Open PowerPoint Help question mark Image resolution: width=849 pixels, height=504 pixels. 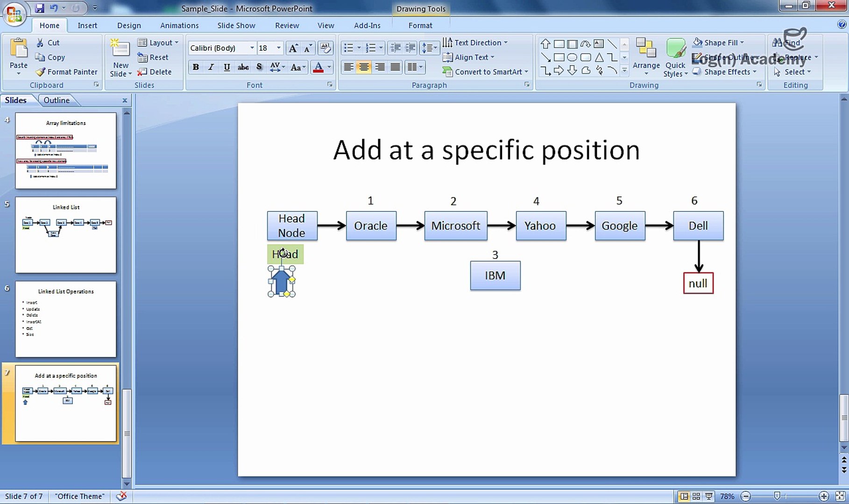842,25
